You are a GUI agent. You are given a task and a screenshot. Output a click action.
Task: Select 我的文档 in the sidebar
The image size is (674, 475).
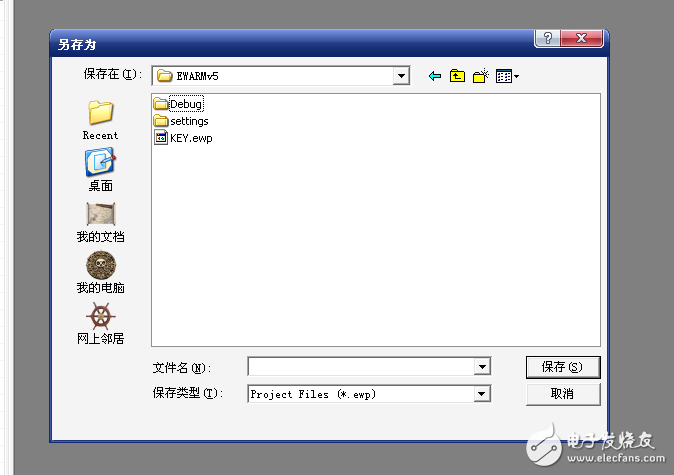coord(100,220)
